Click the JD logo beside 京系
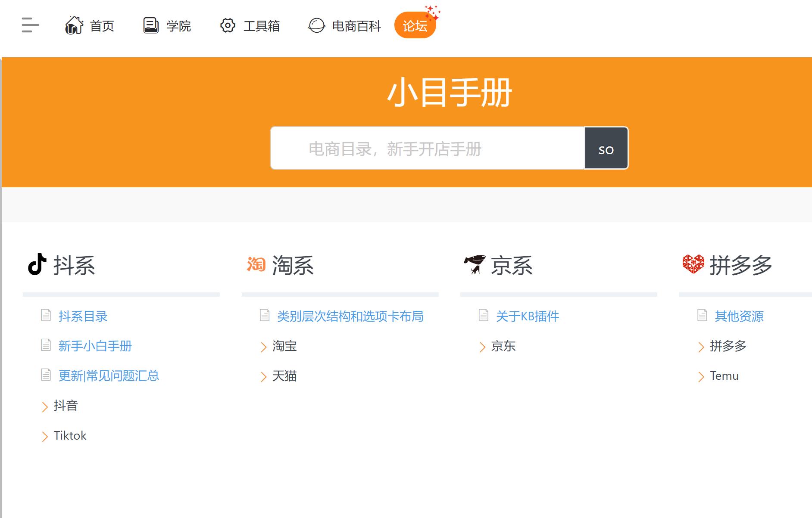This screenshot has width=812, height=518. (475, 264)
